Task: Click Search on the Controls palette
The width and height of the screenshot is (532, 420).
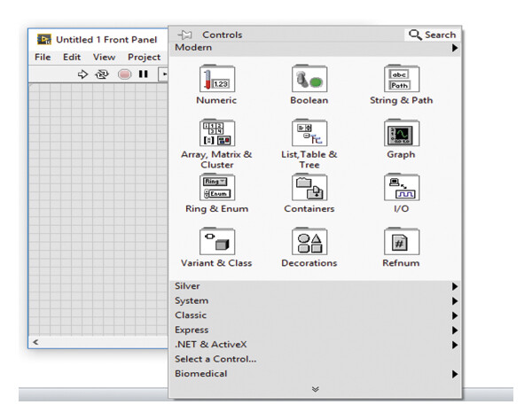Action: tap(433, 35)
